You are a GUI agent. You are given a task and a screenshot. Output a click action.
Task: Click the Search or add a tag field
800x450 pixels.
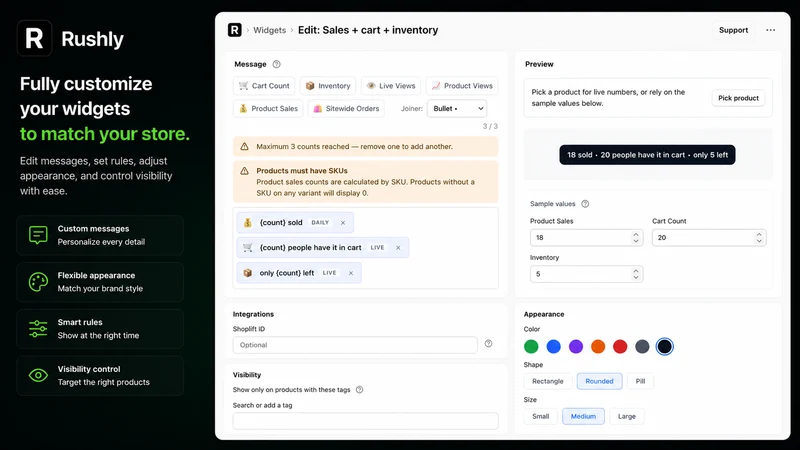[365, 421]
